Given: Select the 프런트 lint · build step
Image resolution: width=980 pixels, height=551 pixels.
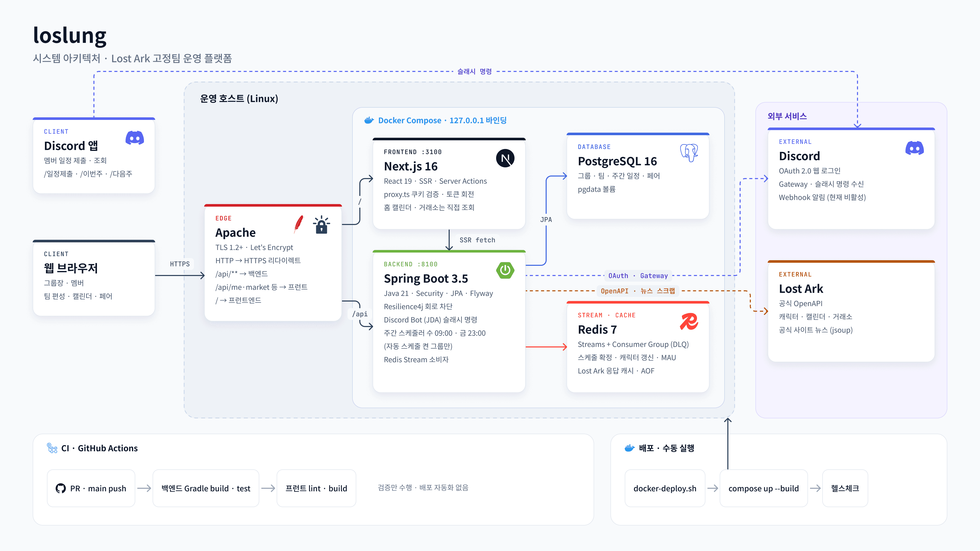Looking at the screenshot, I should pos(316,488).
